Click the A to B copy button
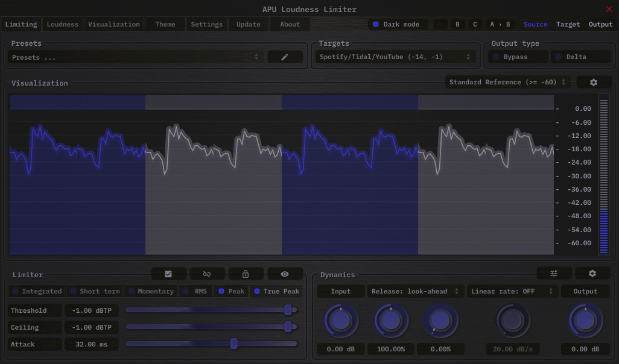Image resolution: width=619 pixels, height=364 pixels. [500, 24]
